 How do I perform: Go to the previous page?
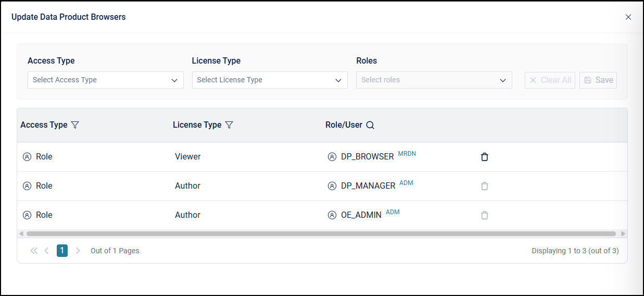[x=46, y=251]
